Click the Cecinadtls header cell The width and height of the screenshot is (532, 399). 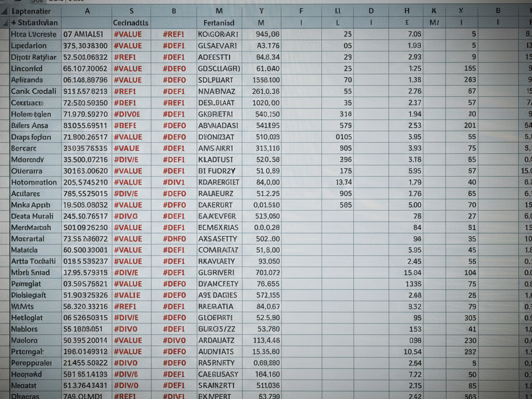click(131, 23)
